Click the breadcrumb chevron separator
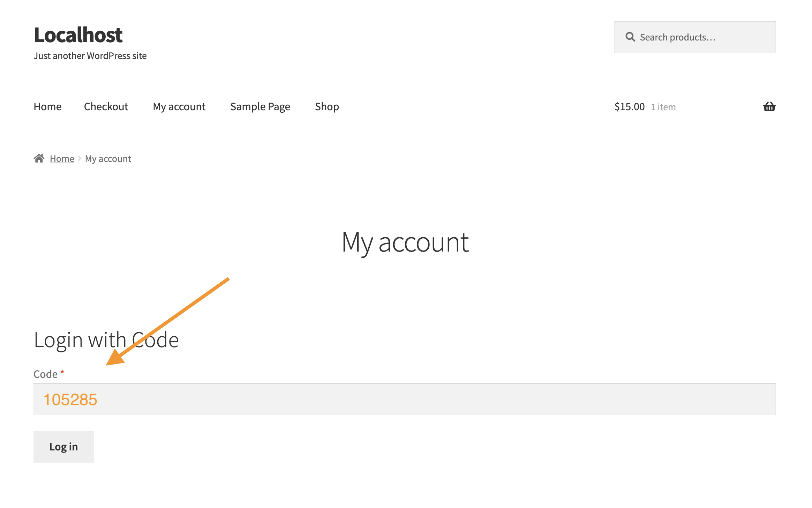This screenshot has width=812, height=508. point(80,159)
